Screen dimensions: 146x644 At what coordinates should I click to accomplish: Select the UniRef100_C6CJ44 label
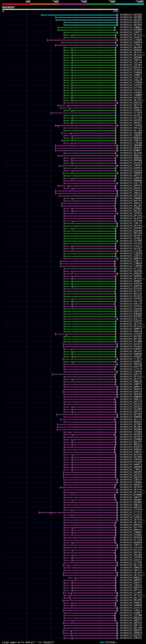[131, 63]
